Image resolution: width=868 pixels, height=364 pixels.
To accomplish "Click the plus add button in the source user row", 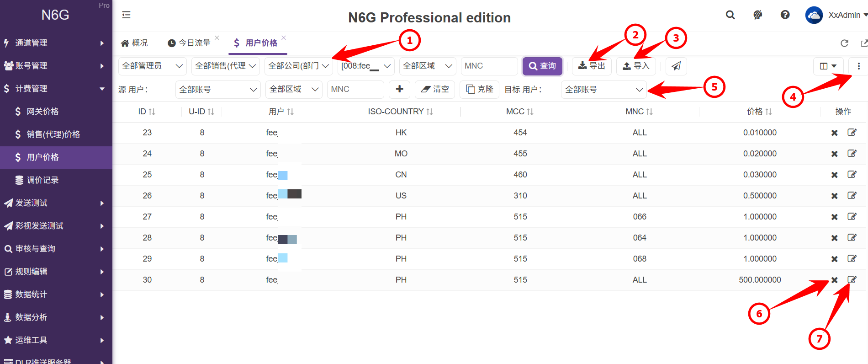I will click(399, 89).
